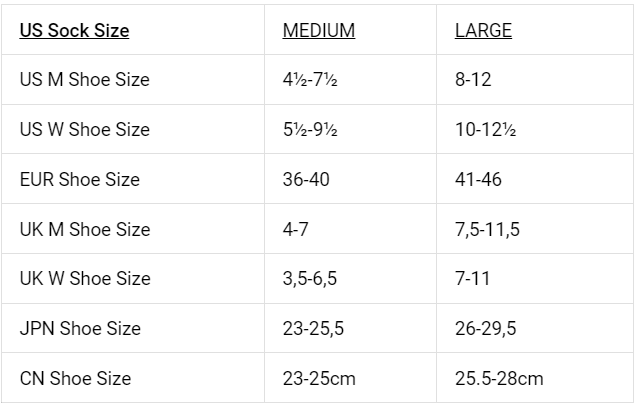
Task: Click the UK W Shoe Size label
Action: click(84, 279)
